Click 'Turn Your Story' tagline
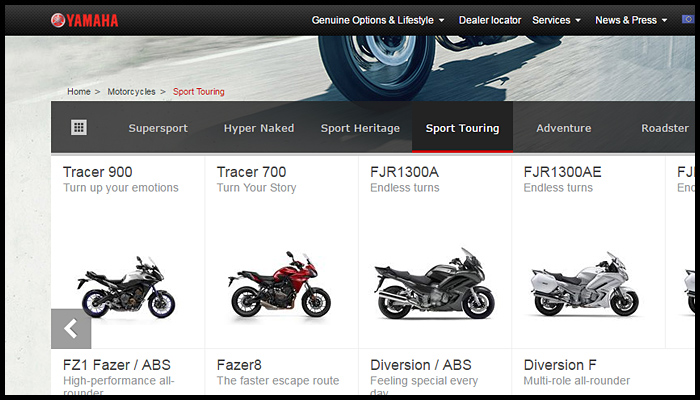 pyautogui.click(x=256, y=188)
